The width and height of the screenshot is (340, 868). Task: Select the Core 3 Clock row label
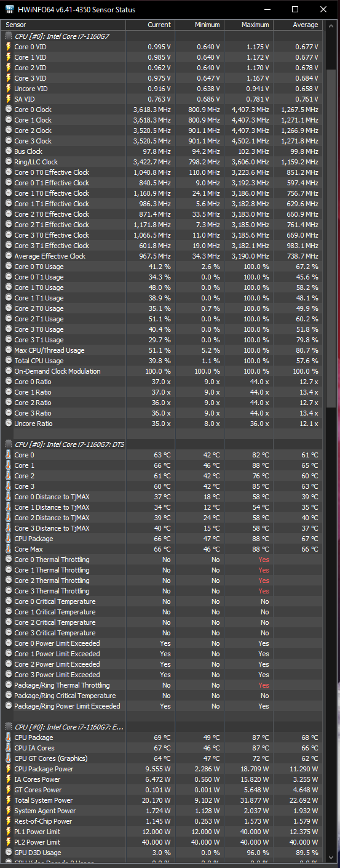pyautogui.click(x=33, y=141)
